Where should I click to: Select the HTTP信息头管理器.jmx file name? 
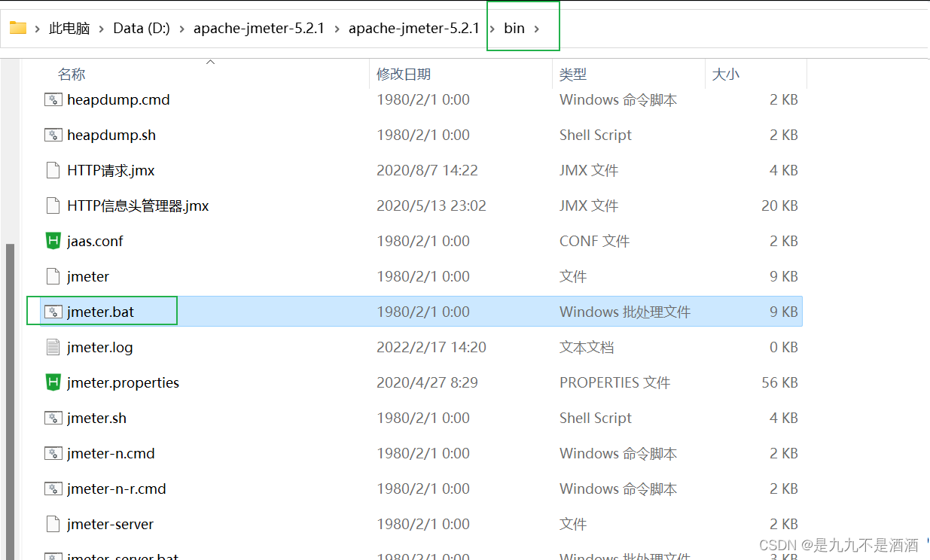[x=138, y=205]
